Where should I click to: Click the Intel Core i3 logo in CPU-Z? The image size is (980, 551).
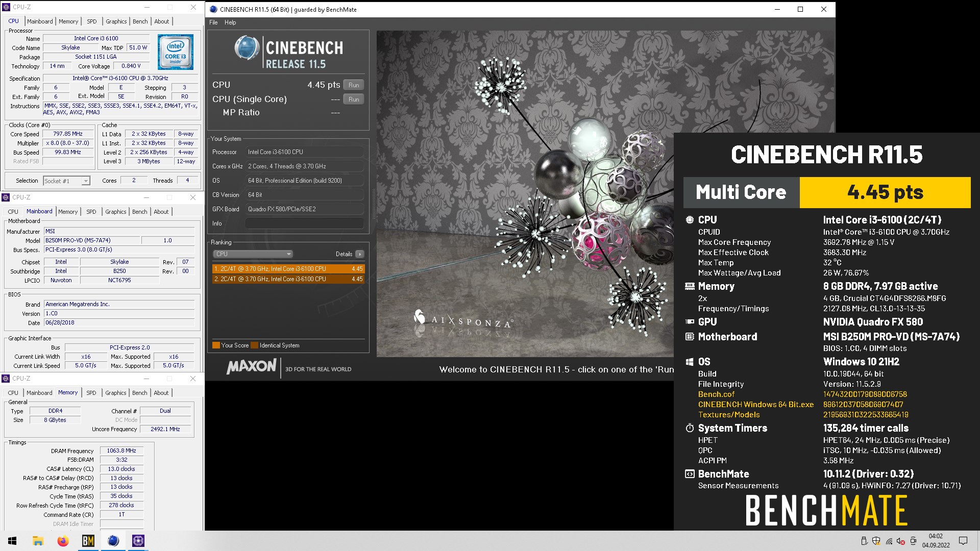click(x=175, y=52)
